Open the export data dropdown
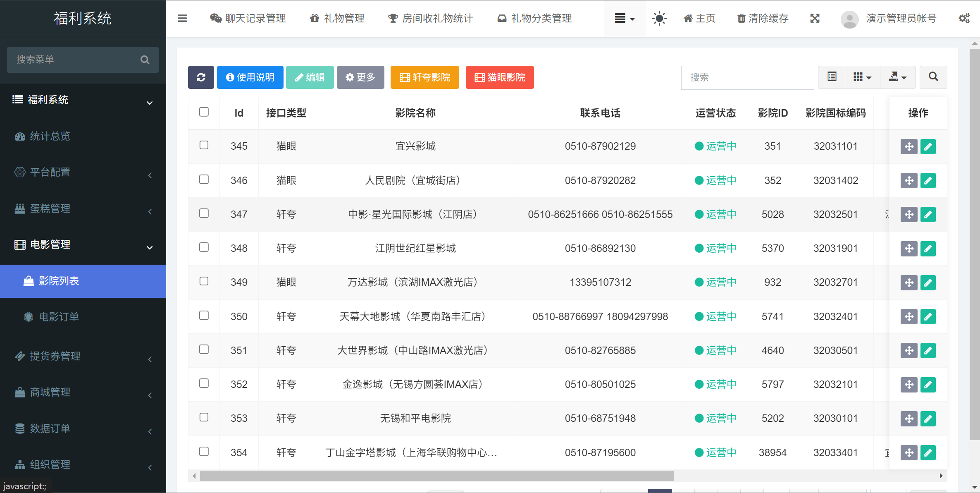The image size is (980, 493). [898, 77]
